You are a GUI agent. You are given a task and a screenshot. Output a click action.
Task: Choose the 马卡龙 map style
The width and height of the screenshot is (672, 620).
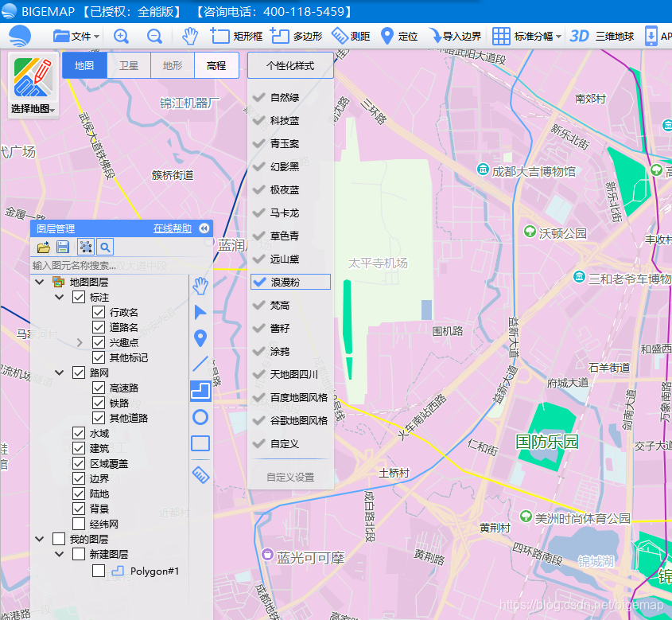(290, 213)
